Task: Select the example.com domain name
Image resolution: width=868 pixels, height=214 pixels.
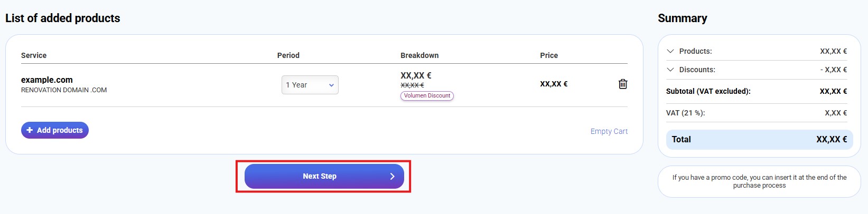Action: point(47,80)
